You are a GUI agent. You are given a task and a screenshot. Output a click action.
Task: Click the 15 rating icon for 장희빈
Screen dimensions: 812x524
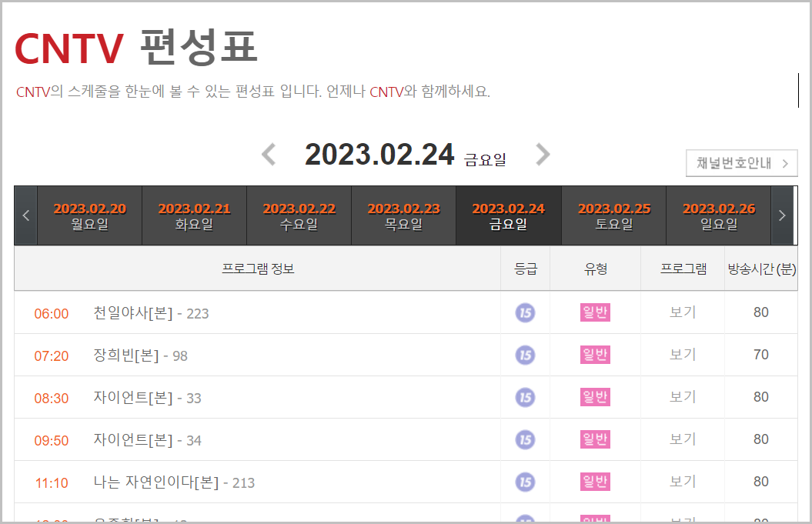point(525,355)
